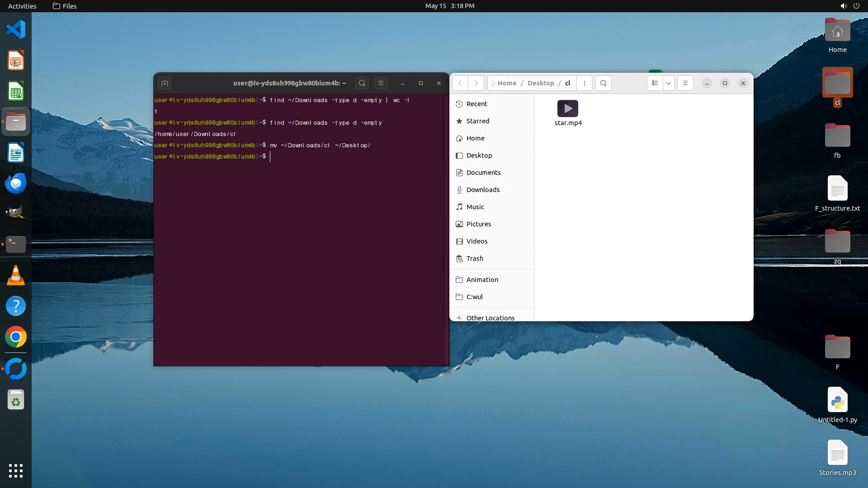
Task: Launch VLC media player from dock
Action: click(x=16, y=275)
